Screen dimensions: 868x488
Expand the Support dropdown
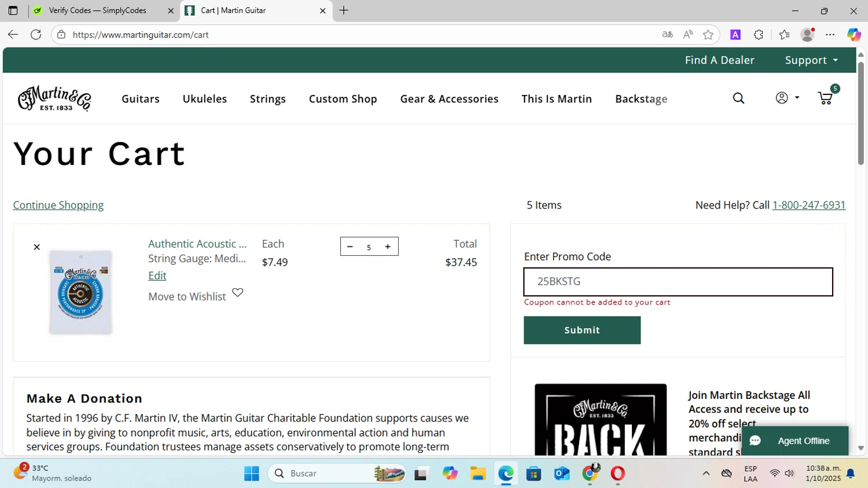[811, 60]
